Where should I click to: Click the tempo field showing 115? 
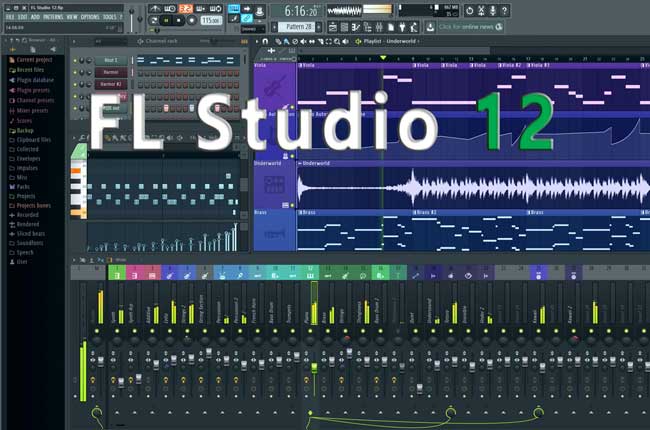tap(211, 20)
